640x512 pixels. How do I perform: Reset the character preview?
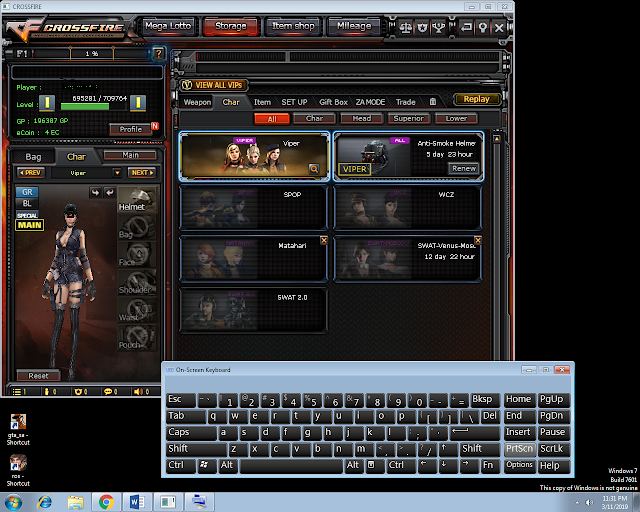[38, 376]
